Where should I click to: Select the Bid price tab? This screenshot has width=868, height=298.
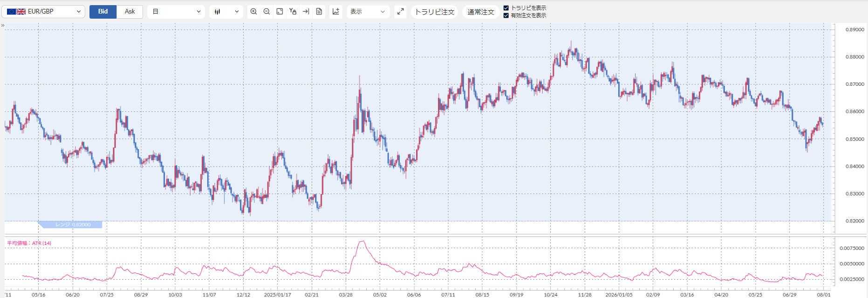click(103, 12)
